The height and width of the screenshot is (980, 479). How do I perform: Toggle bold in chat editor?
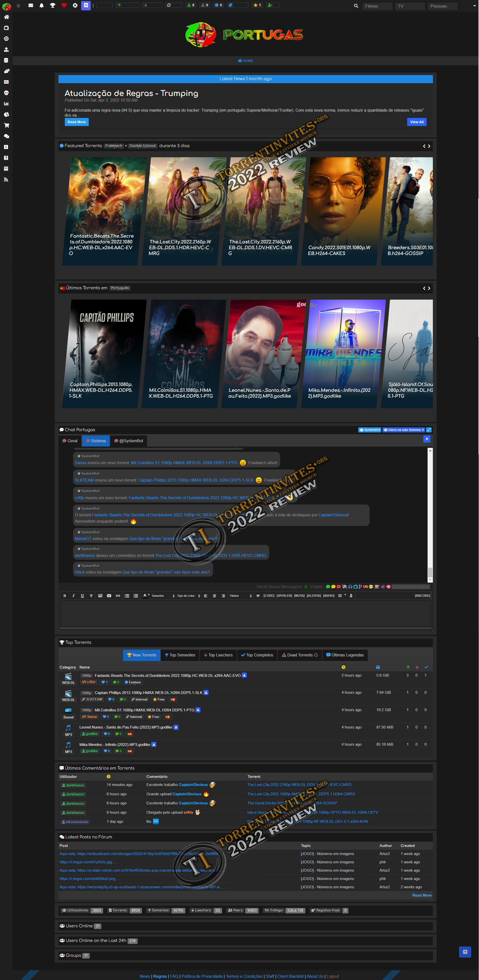coord(65,596)
